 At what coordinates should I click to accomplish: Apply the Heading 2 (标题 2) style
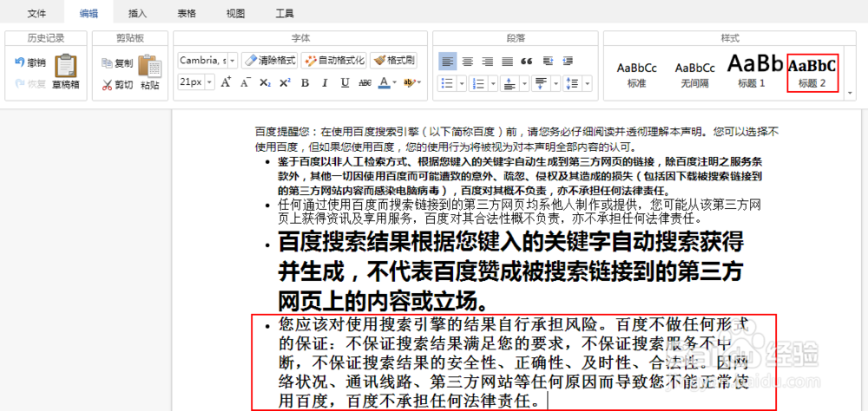(x=812, y=73)
